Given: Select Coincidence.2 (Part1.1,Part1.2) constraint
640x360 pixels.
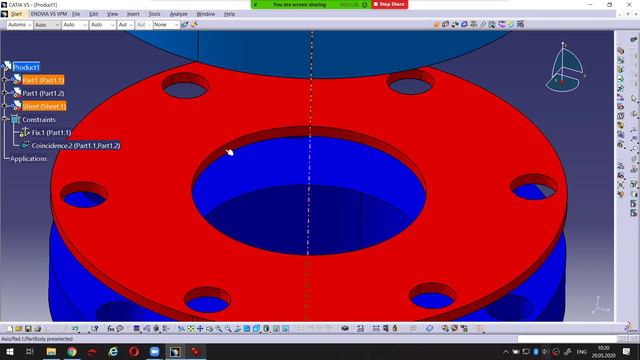Looking at the screenshot, I should (76, 145).
